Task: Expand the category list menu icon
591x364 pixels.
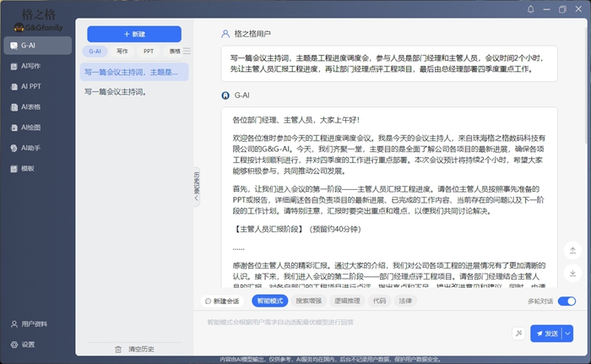Action: tap(187, 51)
